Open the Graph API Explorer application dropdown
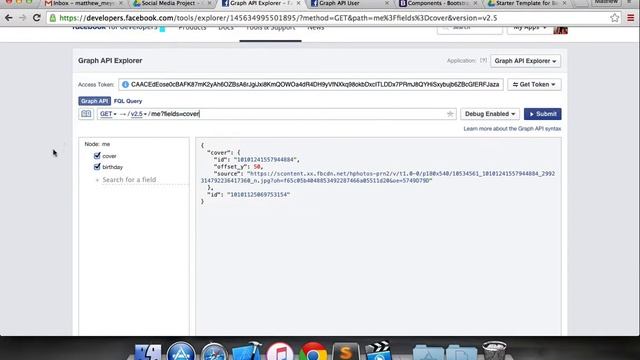The height and width of the screenshot is (360, 640). point(525,61)
